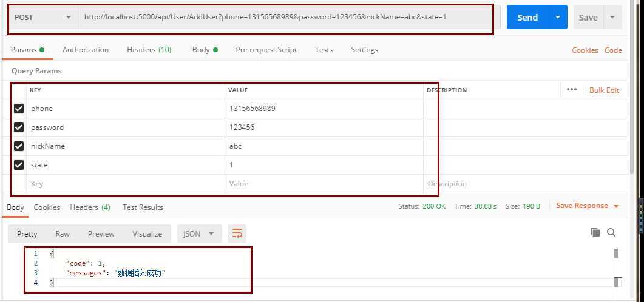Uncheck the state parameter checkbox

coord(19,165)
